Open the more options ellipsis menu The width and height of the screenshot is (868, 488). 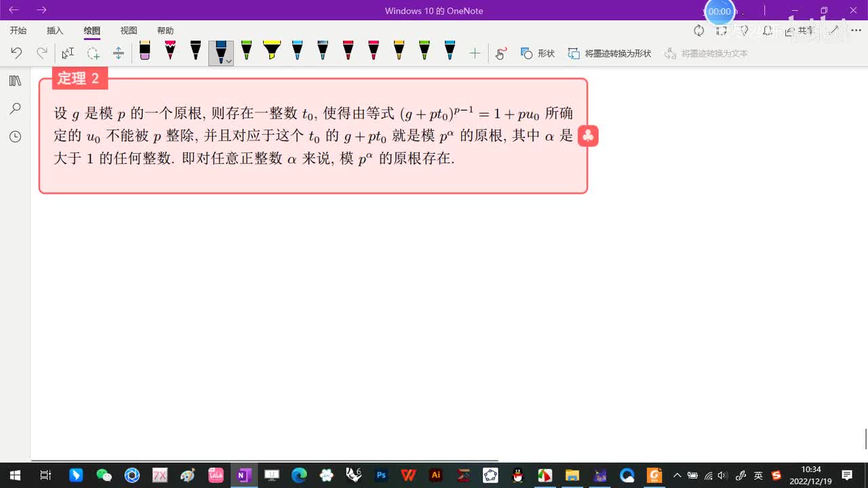pos(856,30)
